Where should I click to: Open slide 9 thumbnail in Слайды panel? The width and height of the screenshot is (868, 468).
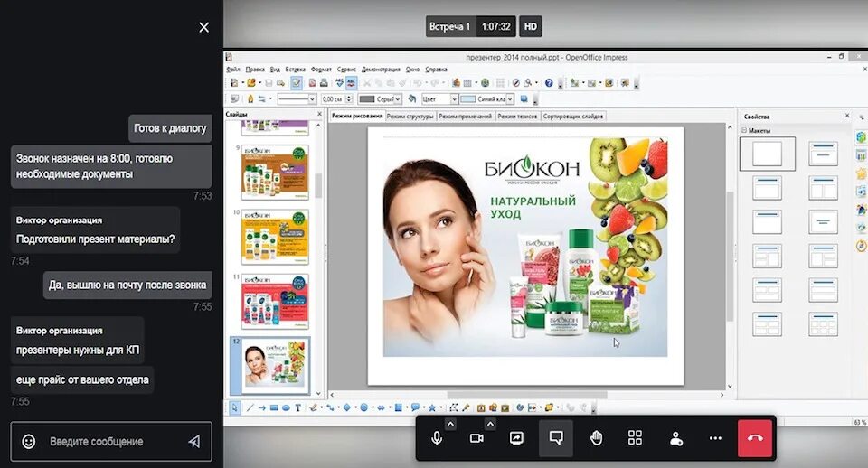tap(275, 173)
